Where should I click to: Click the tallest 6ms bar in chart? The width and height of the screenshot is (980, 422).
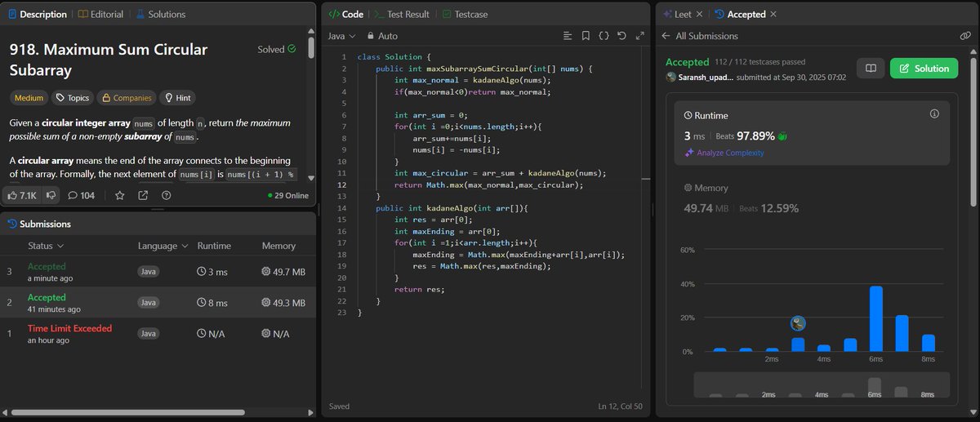[x=876, y=318]
